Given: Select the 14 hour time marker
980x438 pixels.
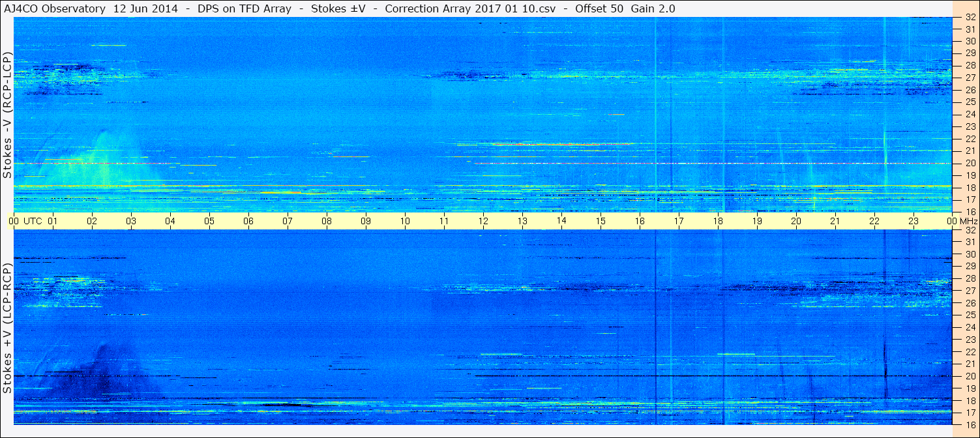Looking at the screenshot, I should tap(561, 221).
